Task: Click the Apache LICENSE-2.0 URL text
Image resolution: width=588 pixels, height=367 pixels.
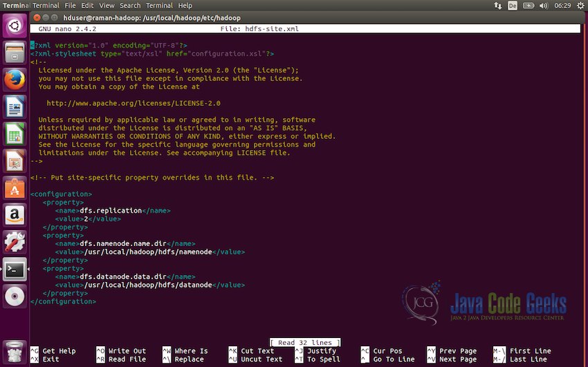Action: (134, 103)
